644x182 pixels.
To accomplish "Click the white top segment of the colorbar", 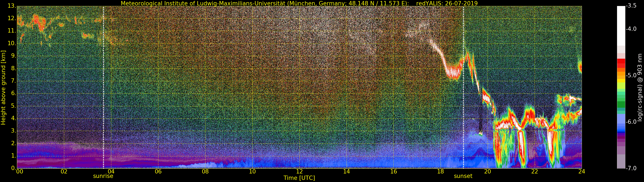I will point(621,26).
